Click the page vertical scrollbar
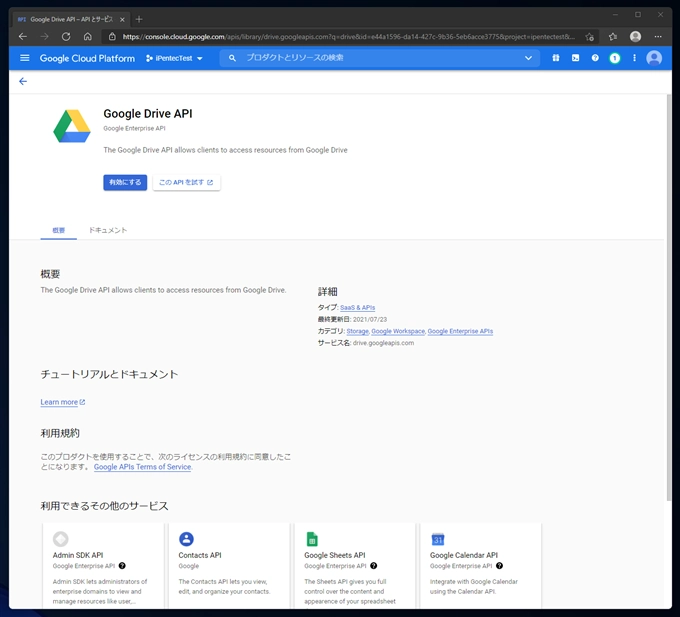 (669, 297)
